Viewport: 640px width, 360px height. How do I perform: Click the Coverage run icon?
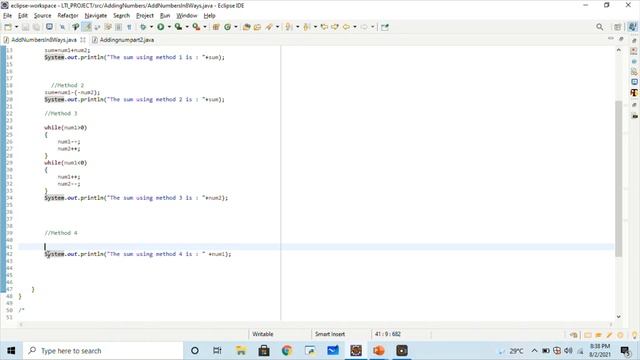tap(178, 27)
